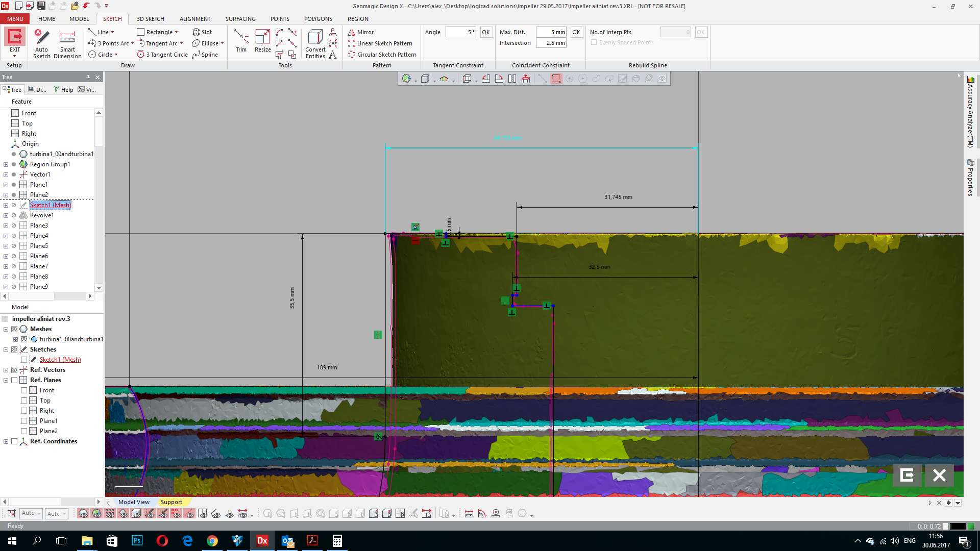The width and height of the screenshot is (980, 551).
Task: Toggle Plane2 visibility checkbox in Ref. Planes
Action: (x=24, y=431)
